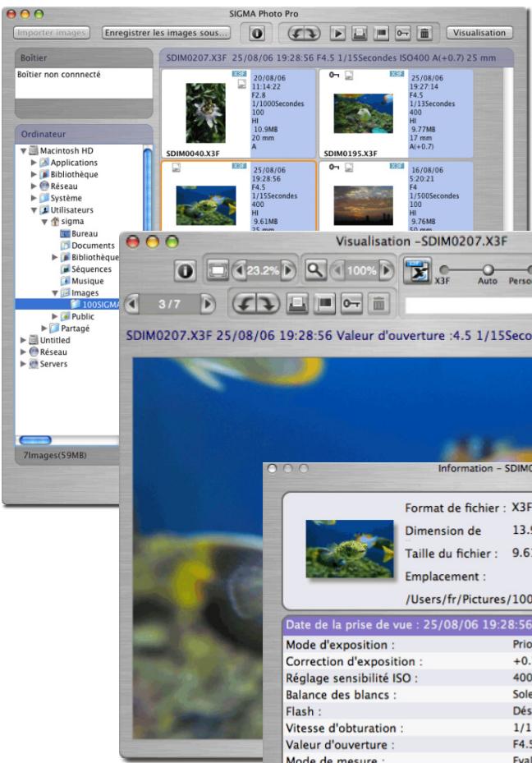
Task: Select sunset thumbnail dated 16/08/06
Action: (x=363, y=205)
